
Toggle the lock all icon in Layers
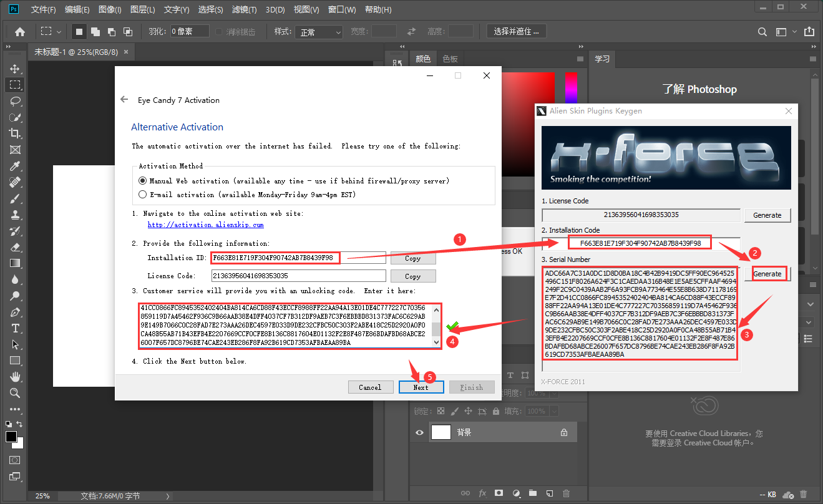(x=496, y=411)
